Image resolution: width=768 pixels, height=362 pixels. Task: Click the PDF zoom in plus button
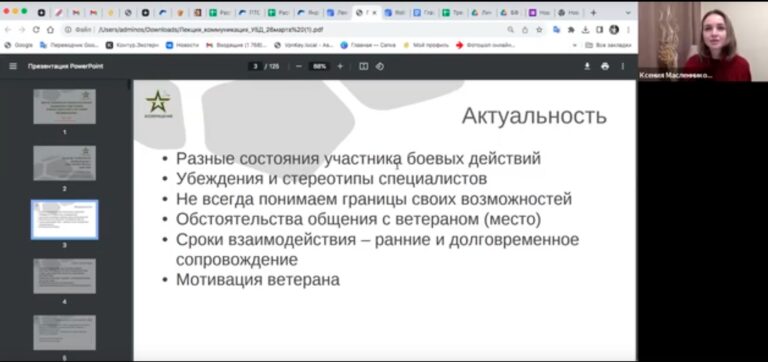click(340, 66)
